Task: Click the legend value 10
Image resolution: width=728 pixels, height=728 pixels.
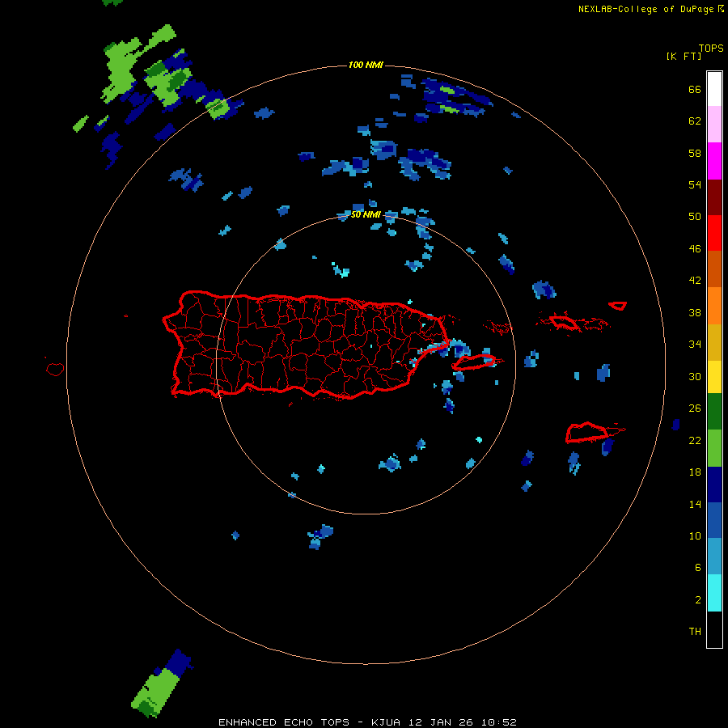Action: (695, 535)
